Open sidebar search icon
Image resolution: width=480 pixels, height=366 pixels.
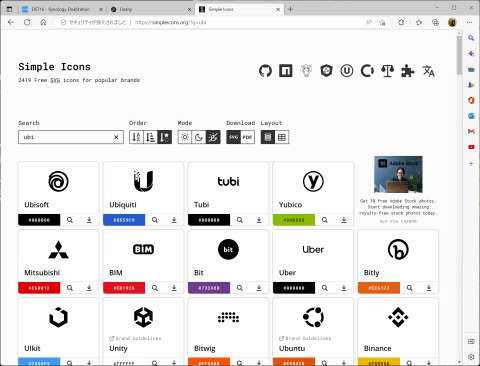click(x=471, y=38)
